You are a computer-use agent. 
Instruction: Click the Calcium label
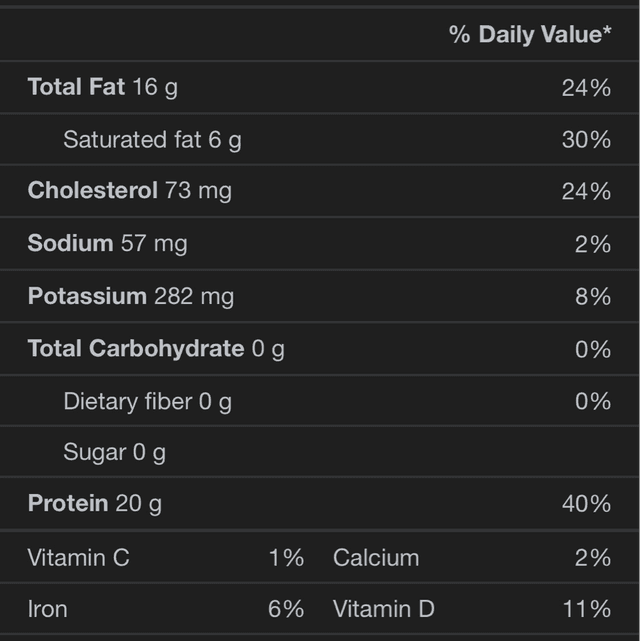pos(376,558)
